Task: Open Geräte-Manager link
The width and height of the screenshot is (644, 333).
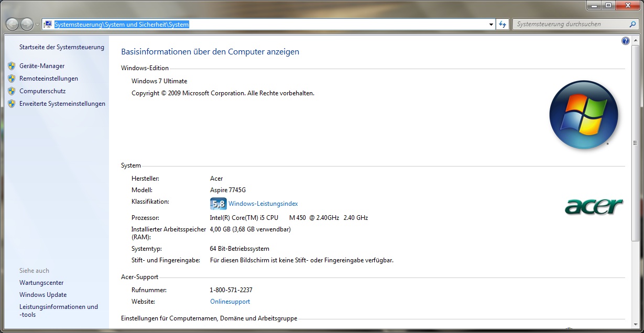Action: tap(42, 66)
